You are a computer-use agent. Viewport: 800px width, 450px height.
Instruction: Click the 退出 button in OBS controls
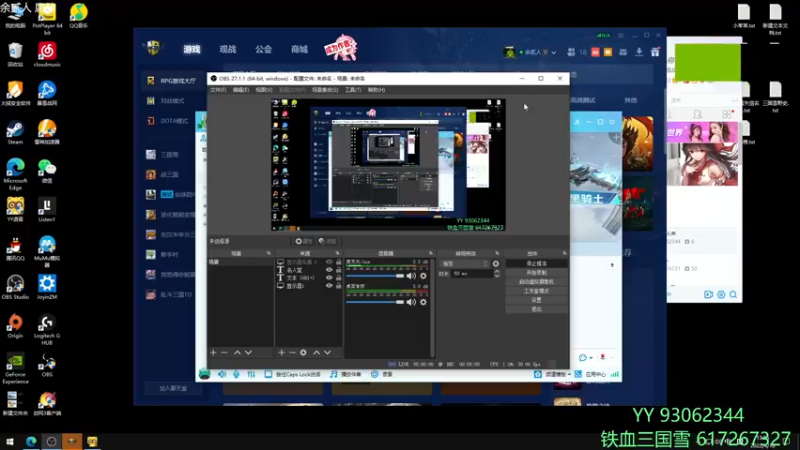pyautogui.click(x=536, y=309)
